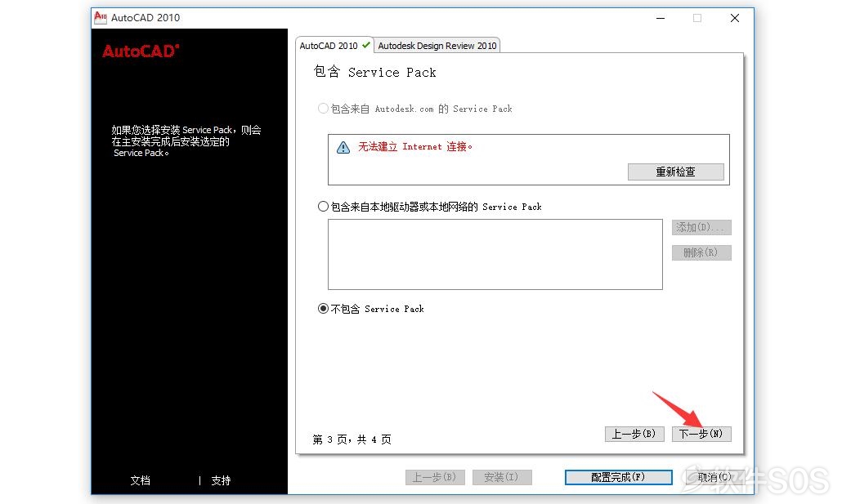Open the 支持 link in the sidebar

[x=221, y=480]
